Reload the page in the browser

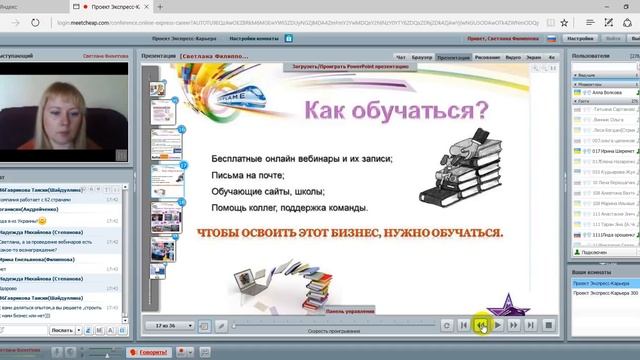pyautogui.click(x=36, y=22)
